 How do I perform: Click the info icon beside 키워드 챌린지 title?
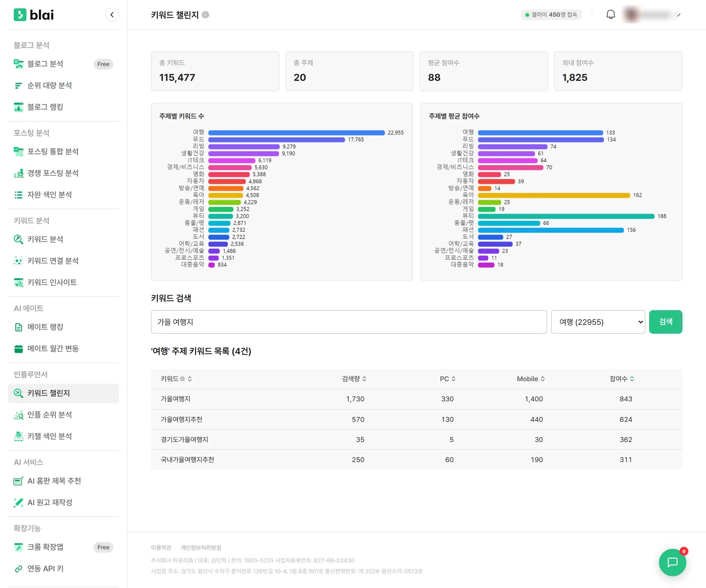point(205,15)
